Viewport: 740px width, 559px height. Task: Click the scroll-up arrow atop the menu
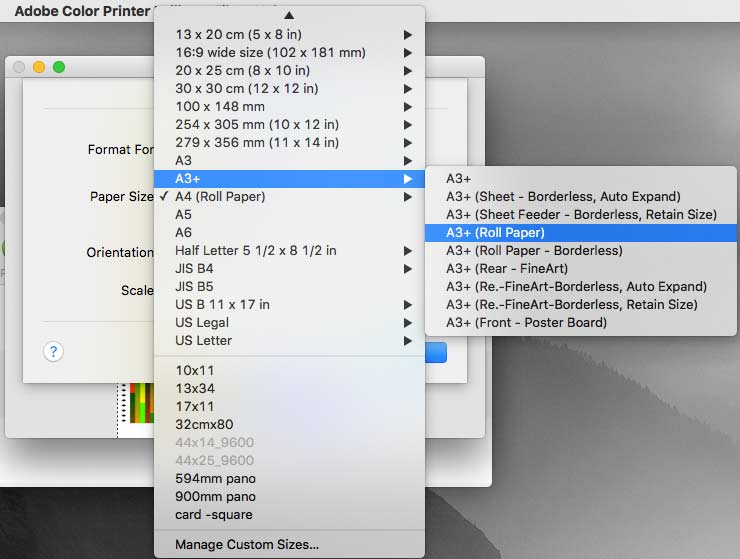pos(289,15)
